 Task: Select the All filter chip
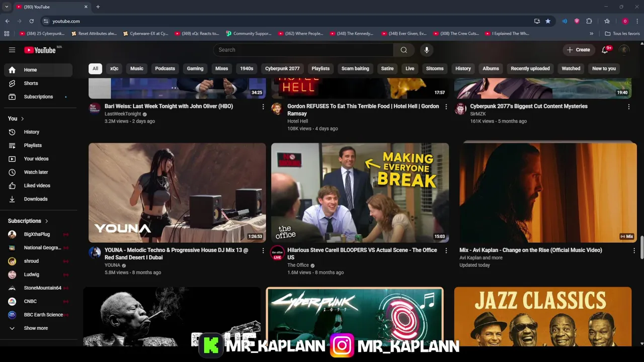click(95, 68)
